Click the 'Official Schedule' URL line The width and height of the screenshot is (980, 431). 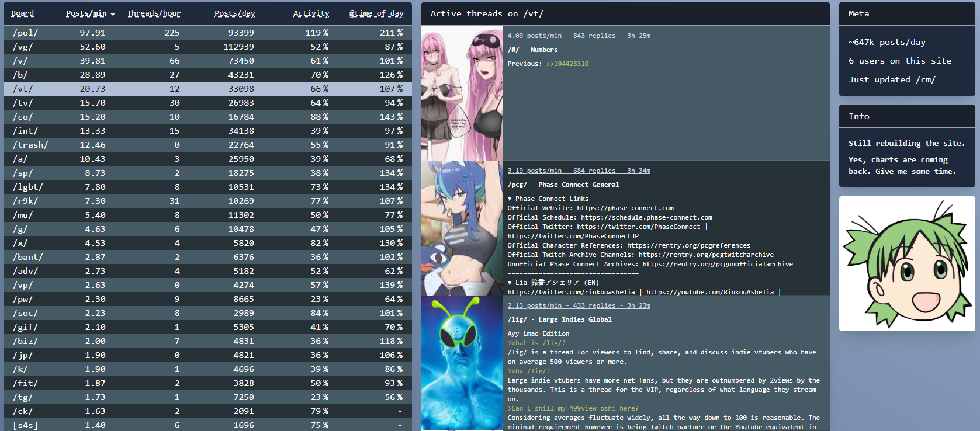pos(610,217)
